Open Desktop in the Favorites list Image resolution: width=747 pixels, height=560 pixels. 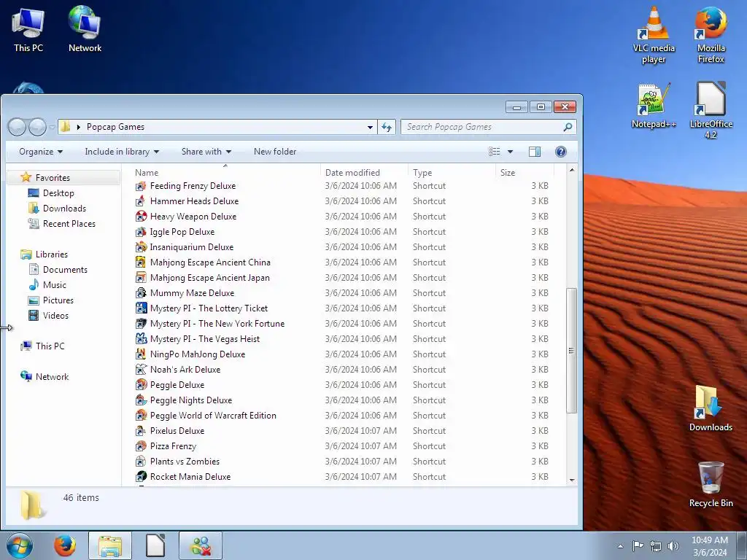(x=58, y=192)
